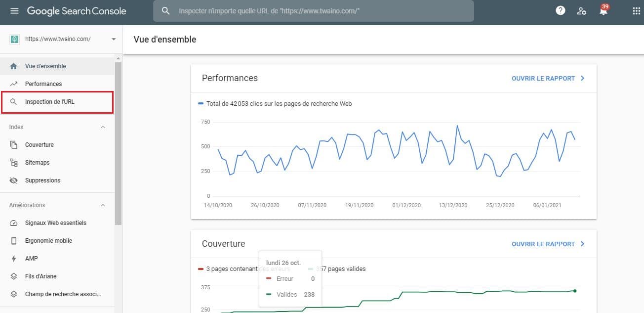
Task: Click the Performances card title
Action: coord(230,78)
